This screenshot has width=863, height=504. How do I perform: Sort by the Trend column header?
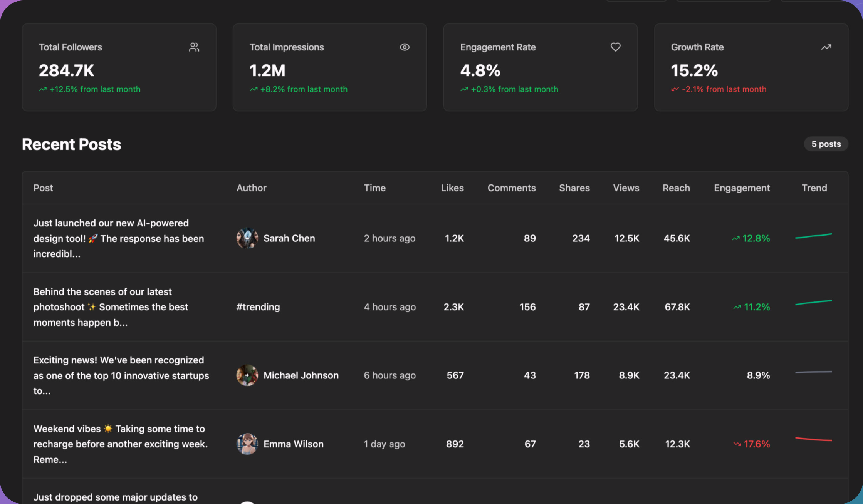pyautogui.click(x=814, y=188)
